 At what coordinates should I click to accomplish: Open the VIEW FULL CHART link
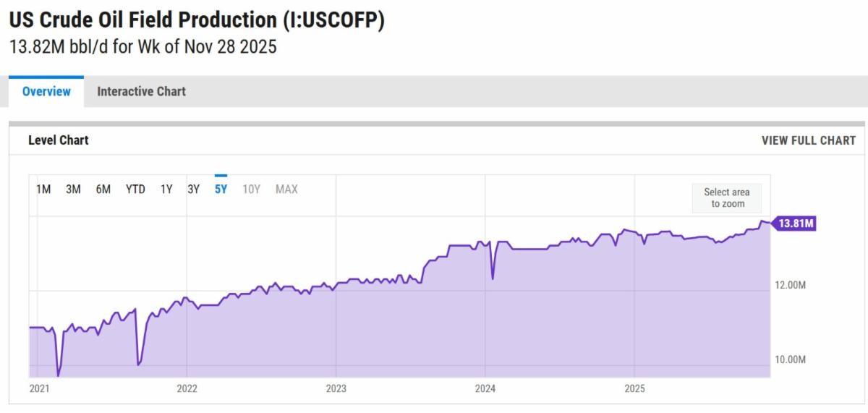pyautogui.click(x=808, y=141)
